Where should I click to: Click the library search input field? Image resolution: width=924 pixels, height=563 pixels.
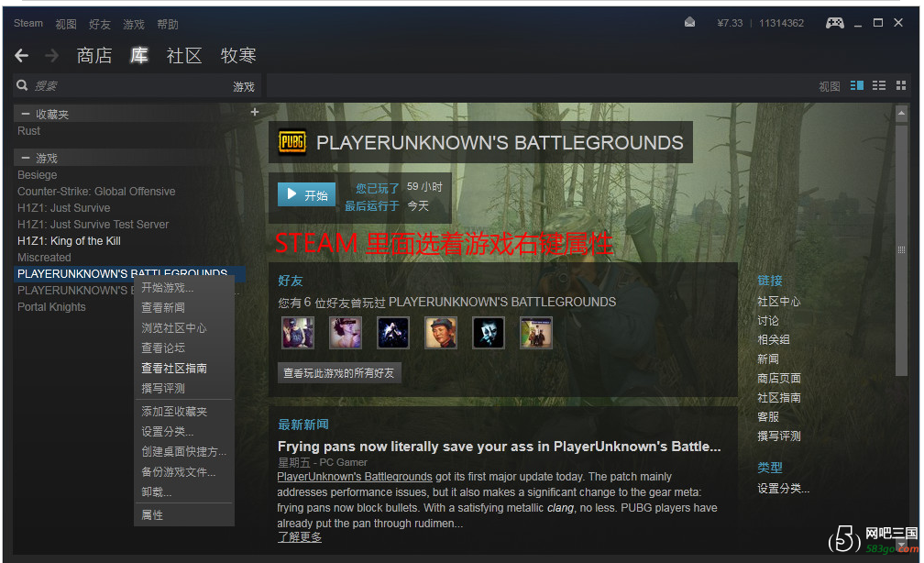pyautogui.click(x=129, y=86)
